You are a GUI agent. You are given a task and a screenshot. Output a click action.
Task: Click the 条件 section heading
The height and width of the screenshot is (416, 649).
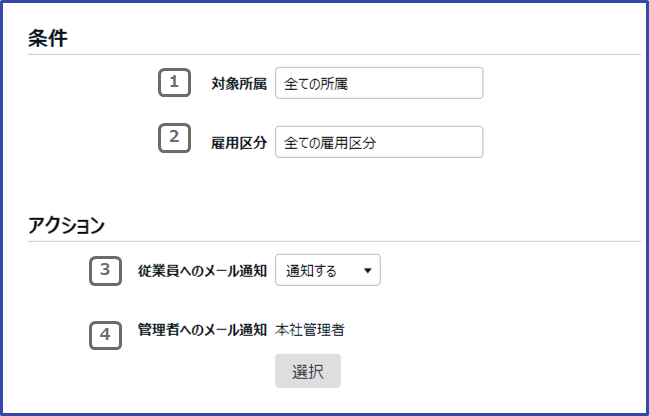47,37
